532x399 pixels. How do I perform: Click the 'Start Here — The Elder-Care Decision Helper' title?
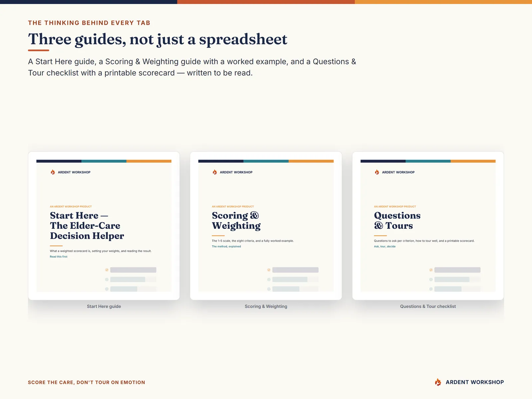87,226
